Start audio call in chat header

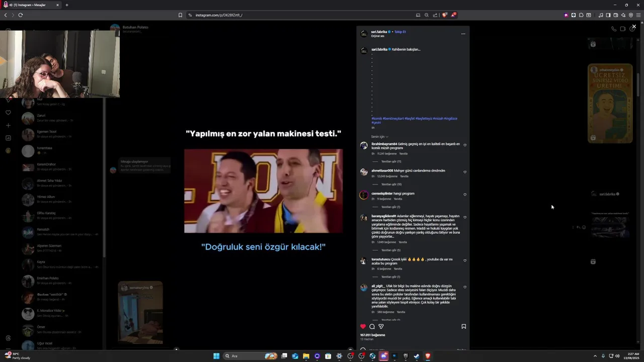tap(614, 29)
